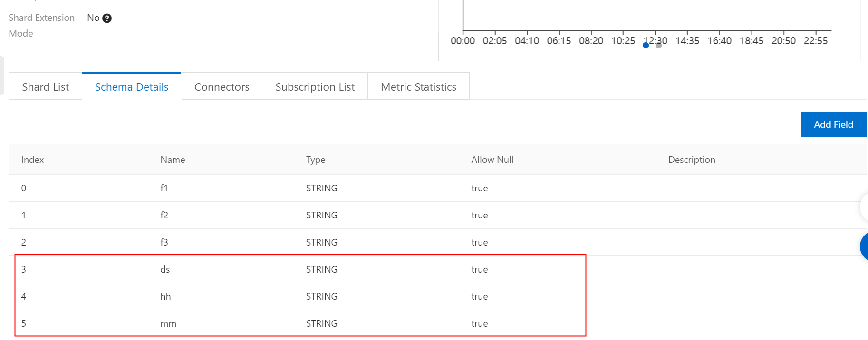Open the Subscription List tab
Viewport: 868px width, 340px height.
click(x=315, y=87)
